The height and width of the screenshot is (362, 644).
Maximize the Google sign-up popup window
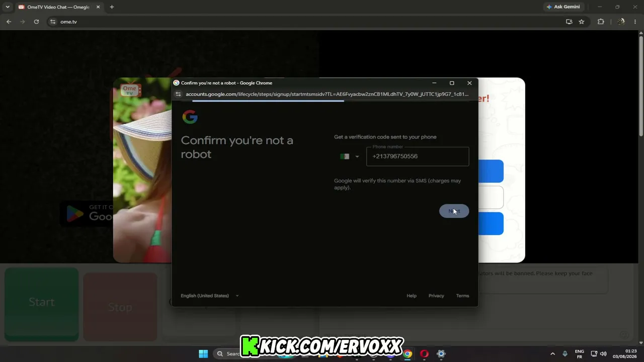pyautogui.click(x=452, y=83)
